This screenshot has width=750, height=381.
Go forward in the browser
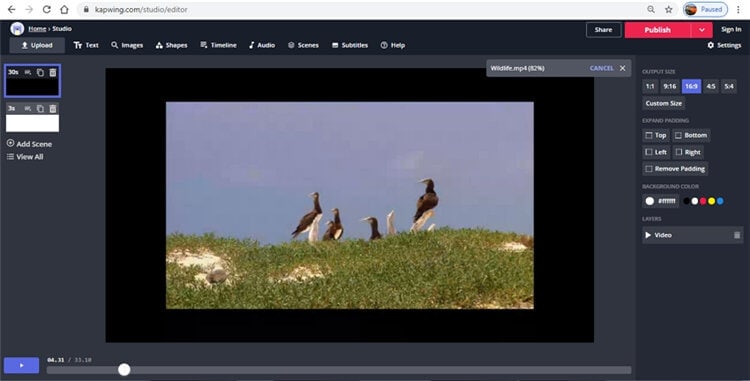[x=29, y=9]
